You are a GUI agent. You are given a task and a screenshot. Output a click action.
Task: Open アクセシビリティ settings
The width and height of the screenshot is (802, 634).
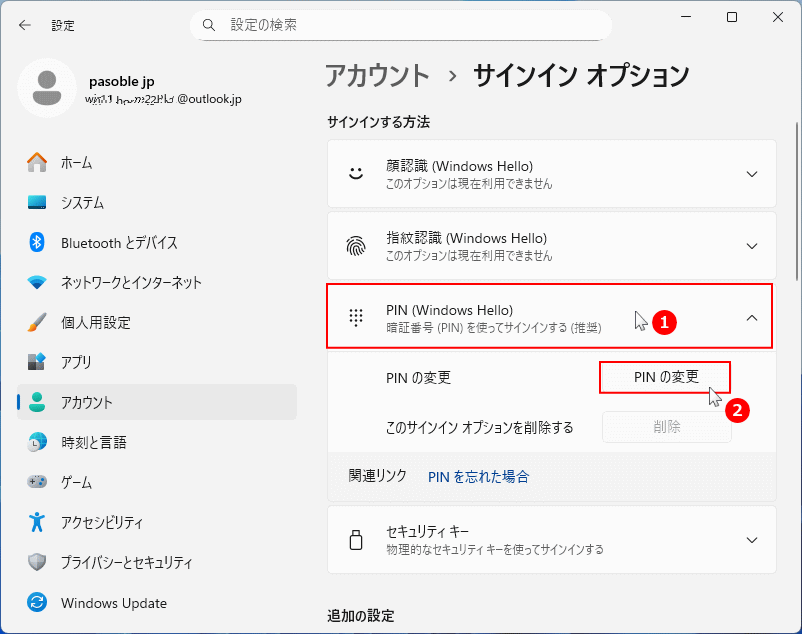96,522
